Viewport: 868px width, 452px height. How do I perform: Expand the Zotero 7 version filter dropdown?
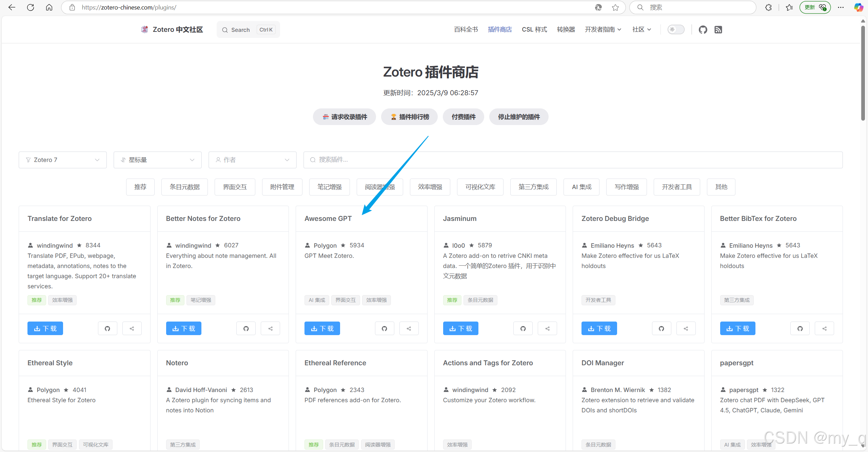pos(63,160)
